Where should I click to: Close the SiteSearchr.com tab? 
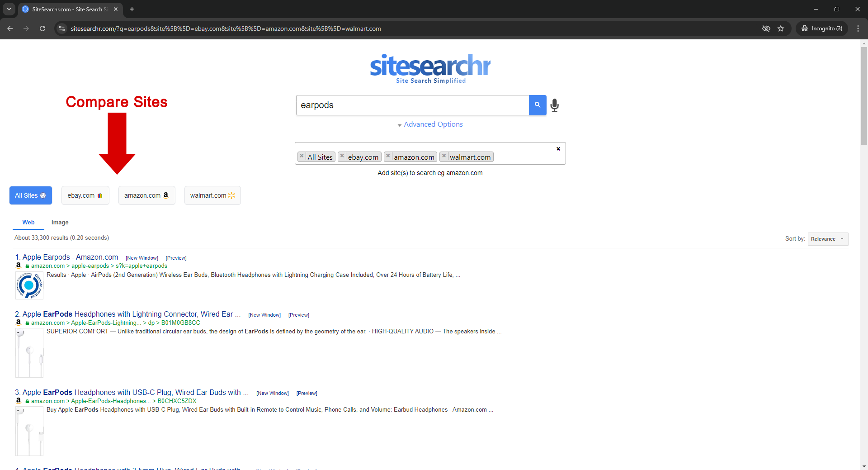(x=116, y=9)
